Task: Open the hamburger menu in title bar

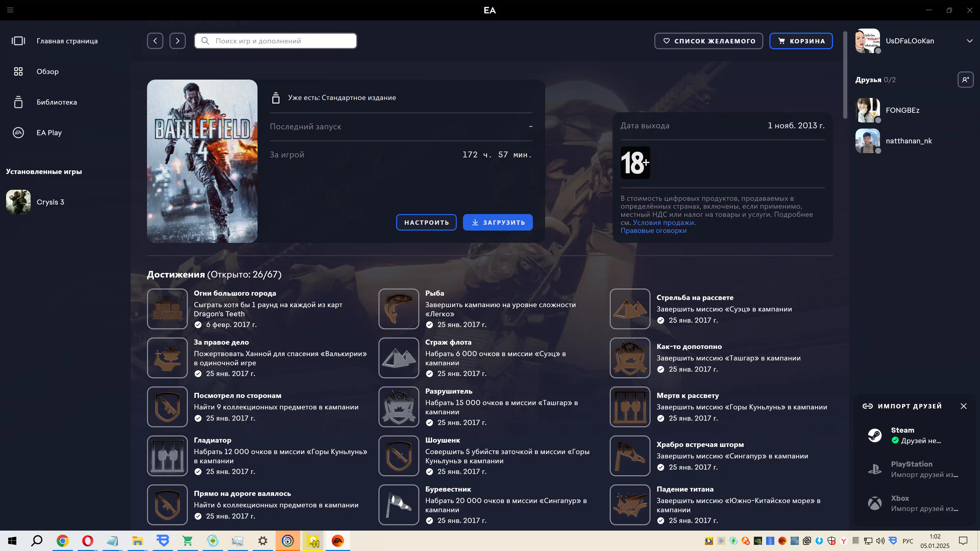Action: pos(10,10)
